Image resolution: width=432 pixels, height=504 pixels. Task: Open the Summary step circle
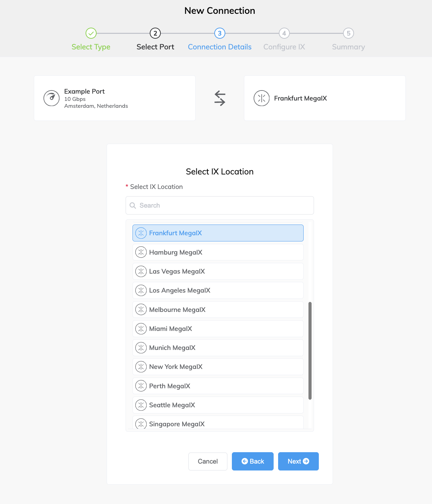pyautogui.click(x=348, y=33)
